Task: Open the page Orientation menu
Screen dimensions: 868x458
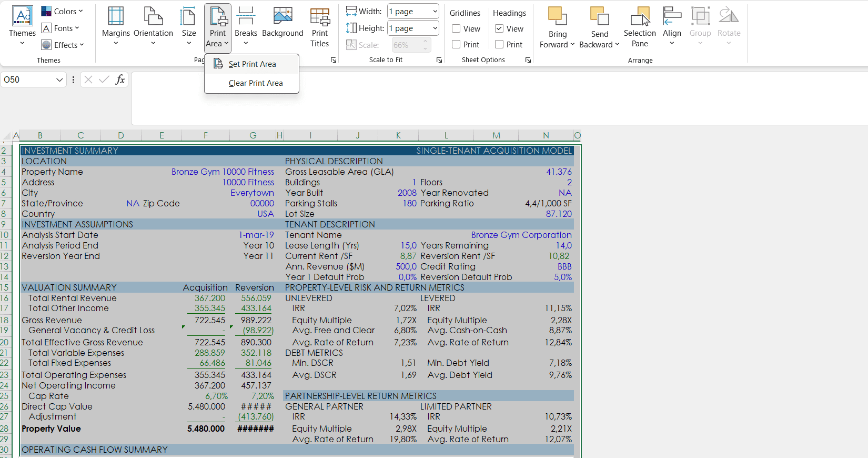Action: pos(153,26)
